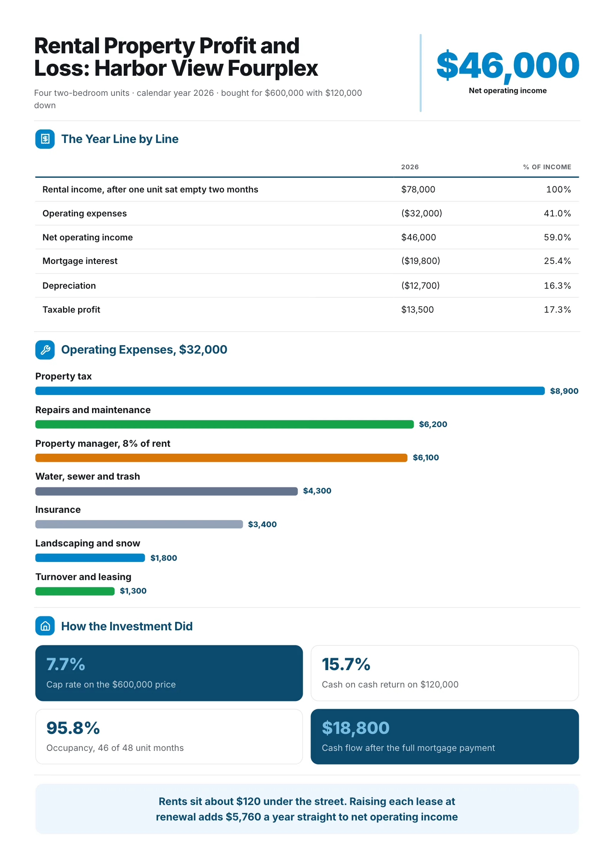Click the ($19,800) mortgage interest value
The height and width of the screenshot is (868, 614).
tap(421, 261)
